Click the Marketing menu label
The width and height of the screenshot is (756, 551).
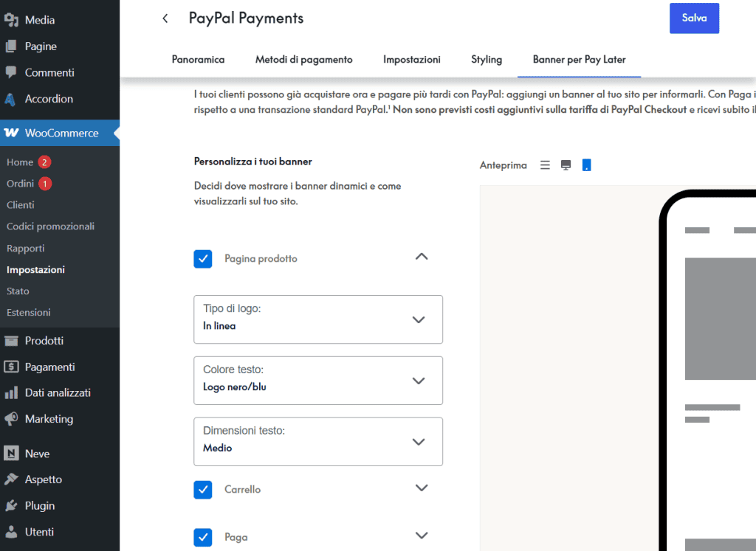coord(49,419)
